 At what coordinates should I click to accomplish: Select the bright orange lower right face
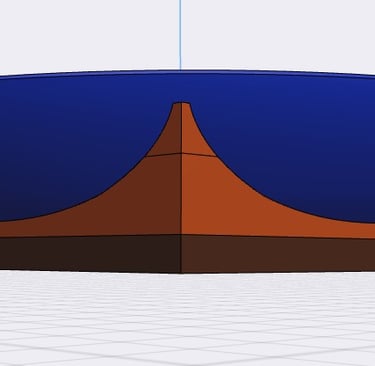click(233, 207)
